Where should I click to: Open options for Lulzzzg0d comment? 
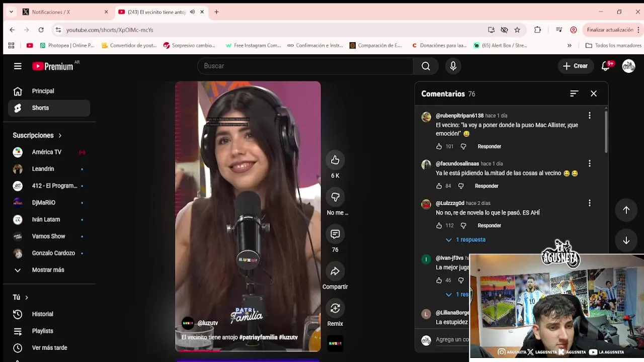pos(590,203)
